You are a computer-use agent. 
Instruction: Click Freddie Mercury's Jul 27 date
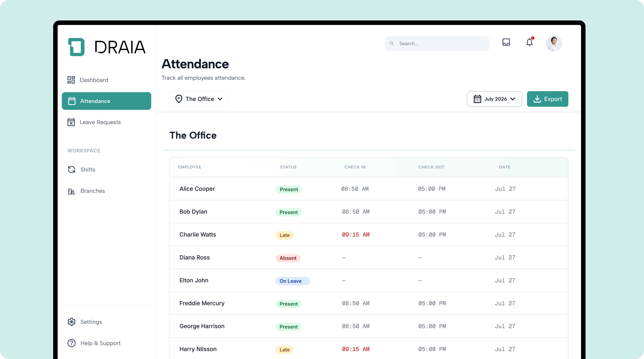[505, 303]
